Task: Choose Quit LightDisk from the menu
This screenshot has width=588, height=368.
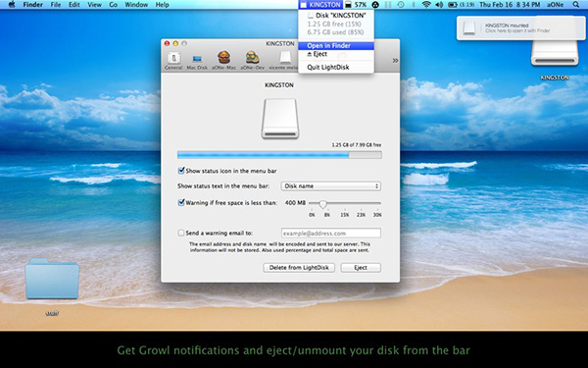Action: tap(336, 67)
